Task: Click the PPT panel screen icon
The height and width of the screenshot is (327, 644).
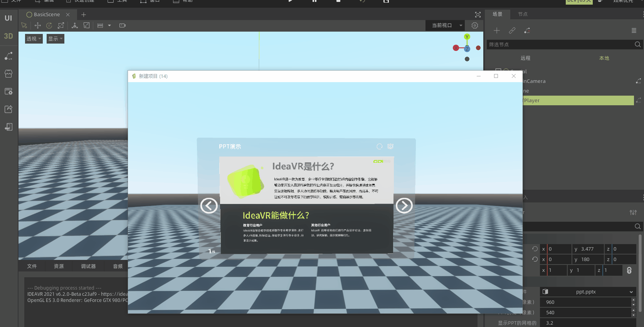Action: pos(390,147)
